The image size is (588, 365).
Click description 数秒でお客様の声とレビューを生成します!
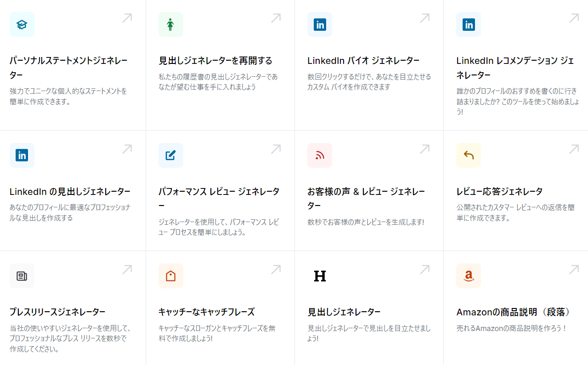366,222
